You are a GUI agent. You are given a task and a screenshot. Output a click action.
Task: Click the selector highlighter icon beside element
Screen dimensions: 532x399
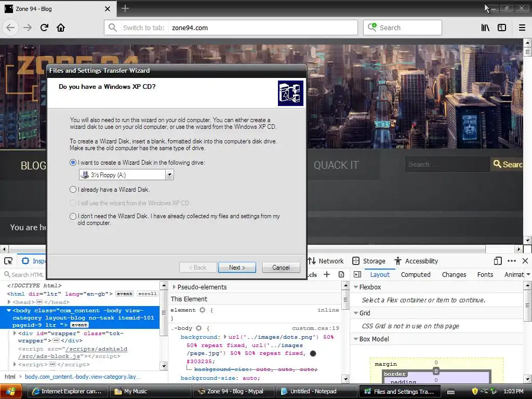203,310
